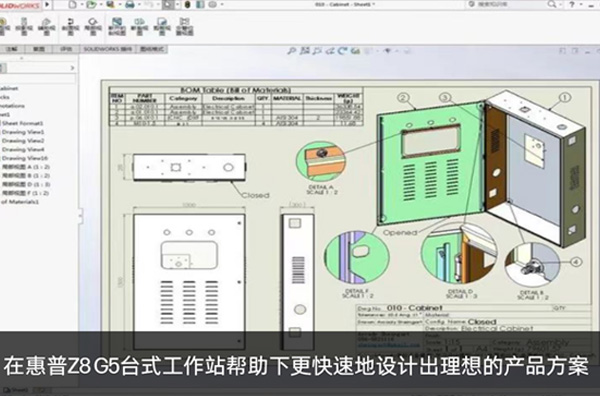
Task: Select the Detail View tool in ribbon
Action: 93,27
